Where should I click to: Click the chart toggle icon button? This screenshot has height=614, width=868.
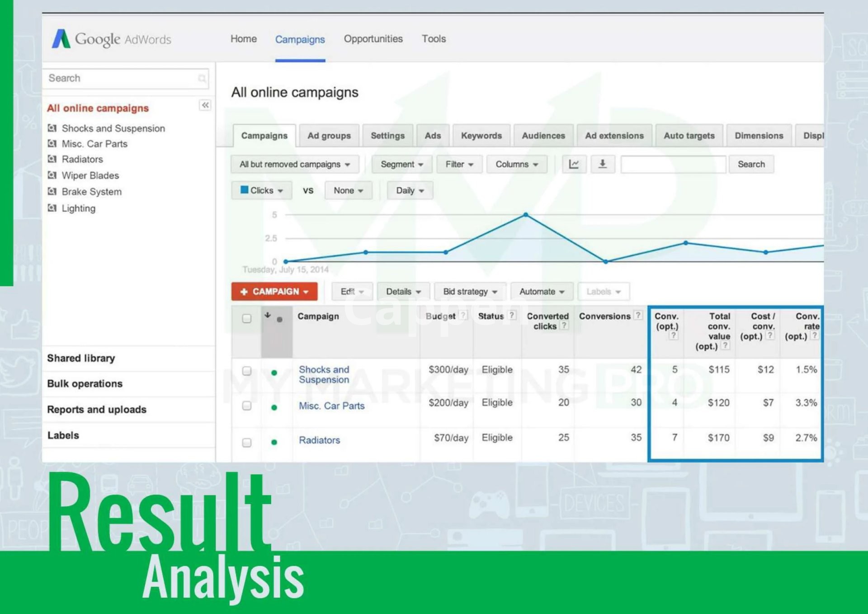tap(574, 164)
